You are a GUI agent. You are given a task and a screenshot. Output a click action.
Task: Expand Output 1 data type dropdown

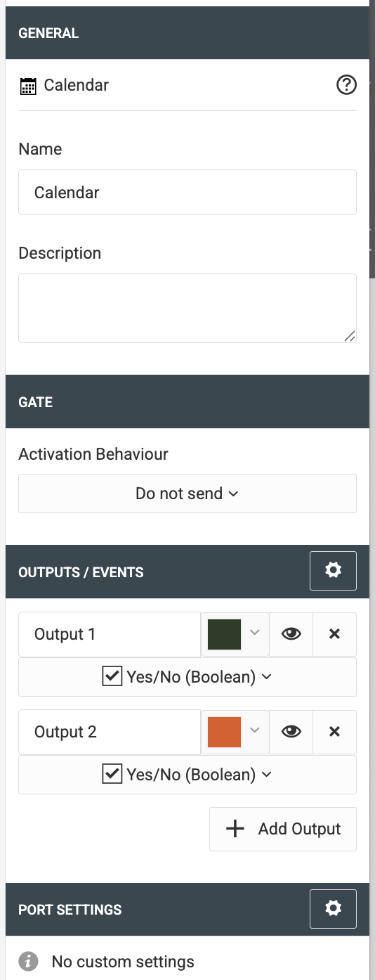pos(187,677)
